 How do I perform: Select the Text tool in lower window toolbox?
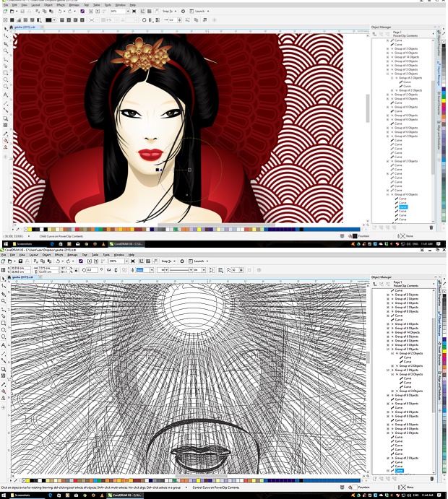[x=4, y=345]
